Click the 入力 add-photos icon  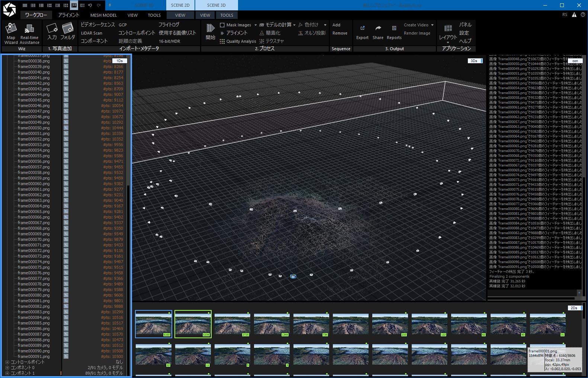(52, 29)
